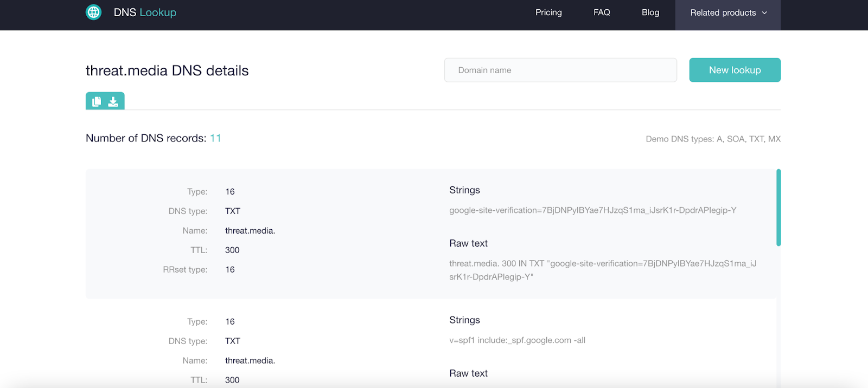
Task: Go to the Blog
Action: pos(650,12)
